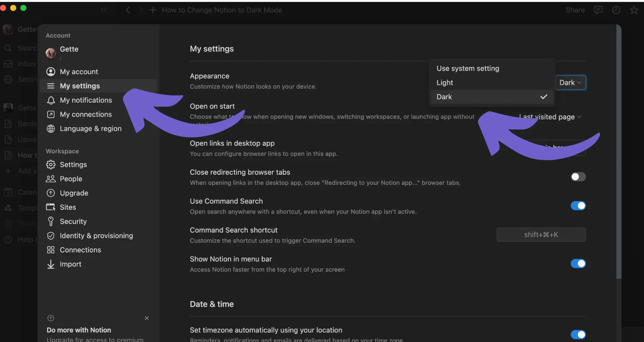
Task: Choose Light appearance option
Action: click(x=492, y=82)
